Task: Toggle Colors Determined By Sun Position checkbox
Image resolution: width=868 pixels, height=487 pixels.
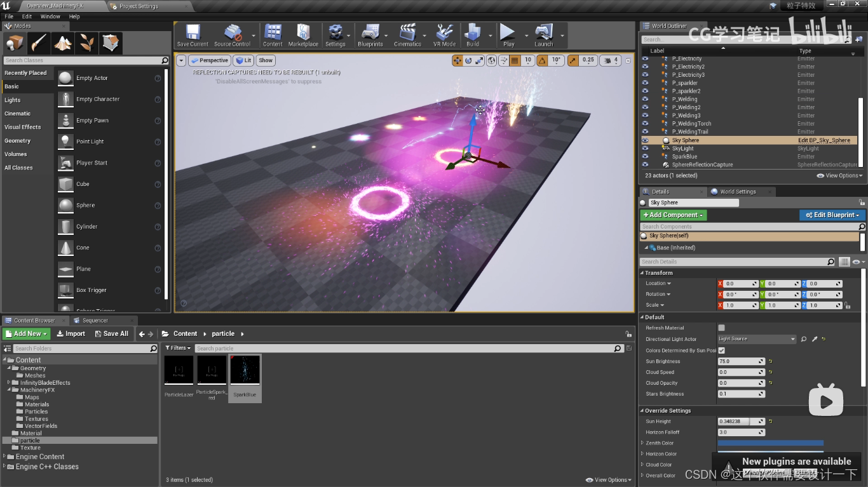Action: point(721,350)
